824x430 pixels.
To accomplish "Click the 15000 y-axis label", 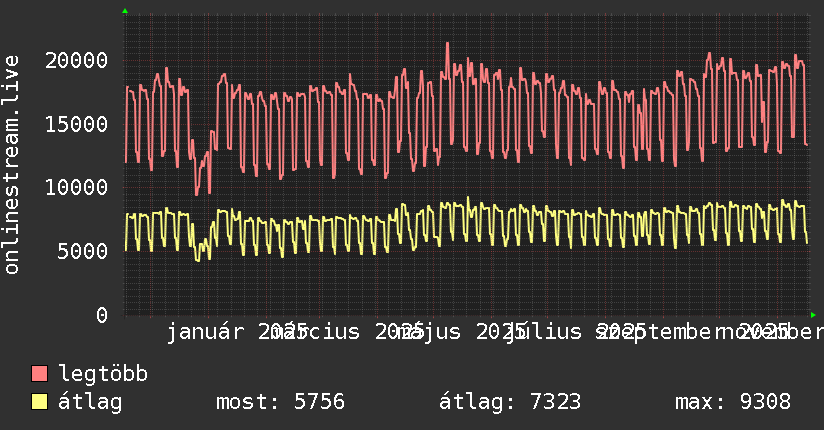I will pyautogui.click(x=77, y=125).
